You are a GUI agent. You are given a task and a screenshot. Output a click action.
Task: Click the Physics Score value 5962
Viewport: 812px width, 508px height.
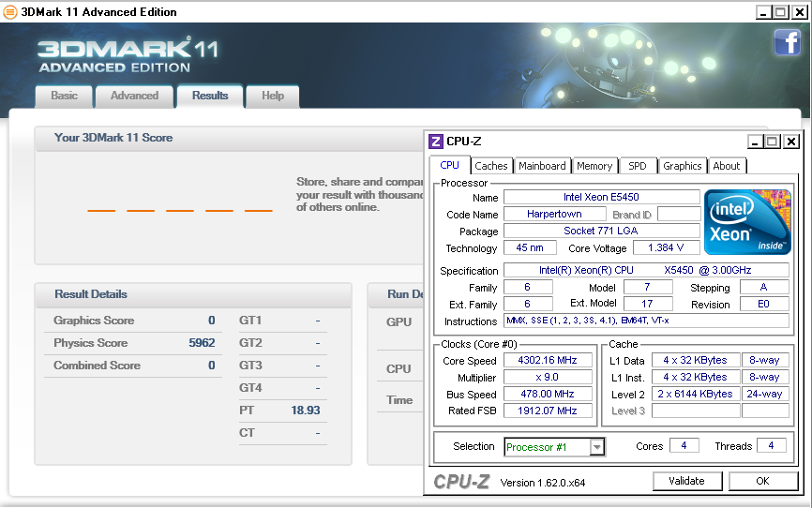(202, 343)
